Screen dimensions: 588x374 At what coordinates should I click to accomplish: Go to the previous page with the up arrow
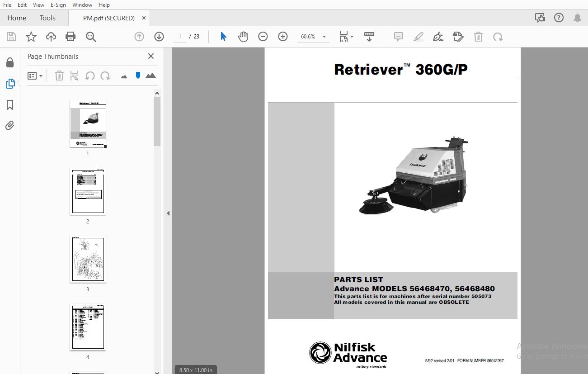139,37
